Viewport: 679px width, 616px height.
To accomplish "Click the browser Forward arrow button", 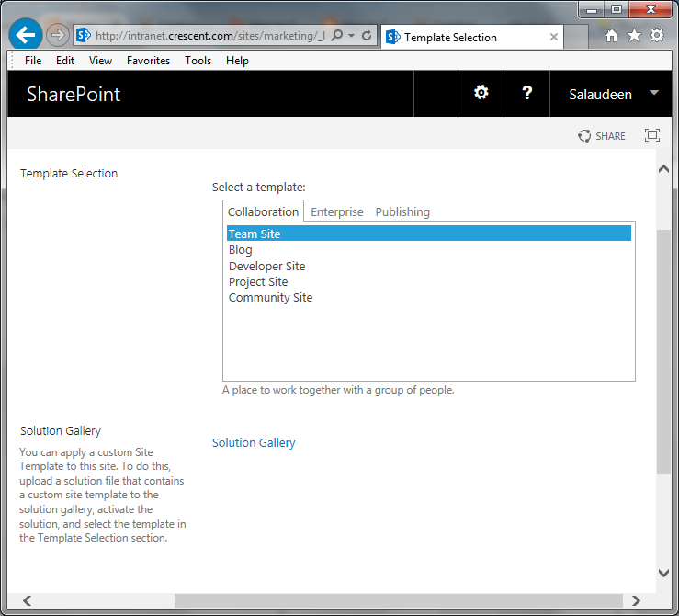I will pyautogui.click(x=57, y=35).
